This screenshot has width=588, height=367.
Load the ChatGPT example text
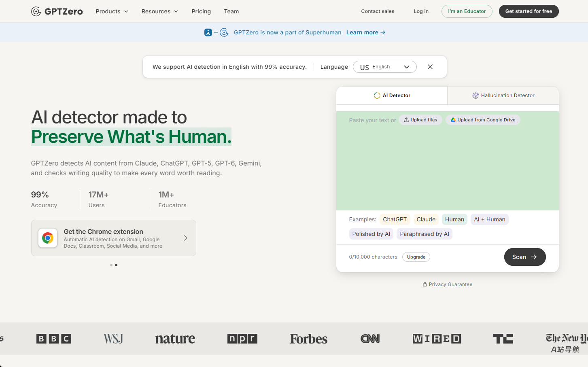coord(395,219)
